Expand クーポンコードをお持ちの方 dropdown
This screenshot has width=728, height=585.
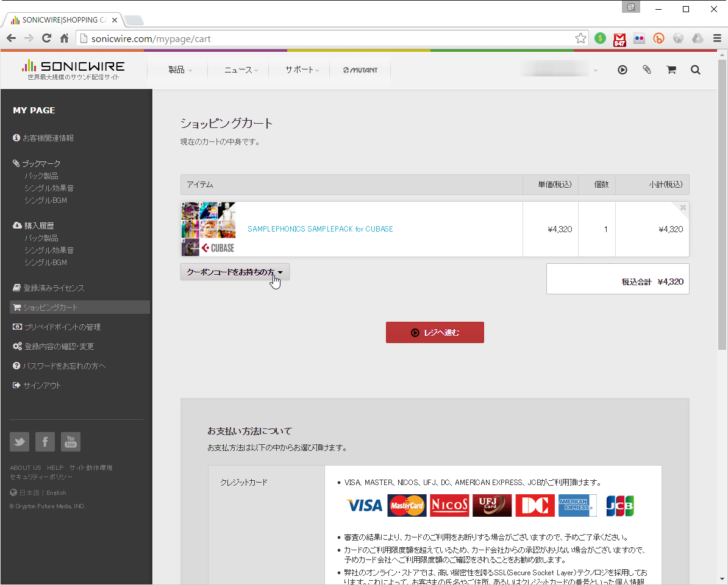tap(235, 272)
